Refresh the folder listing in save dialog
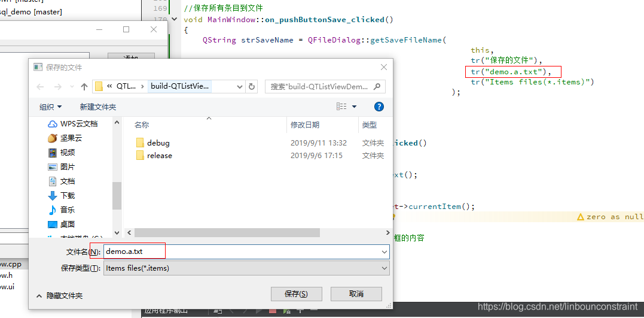 (x=252, y=86)
